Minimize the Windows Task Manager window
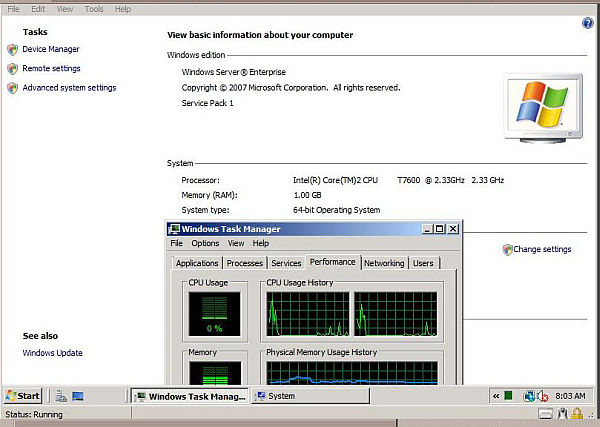600x427 pixels. tap(428, 229)
